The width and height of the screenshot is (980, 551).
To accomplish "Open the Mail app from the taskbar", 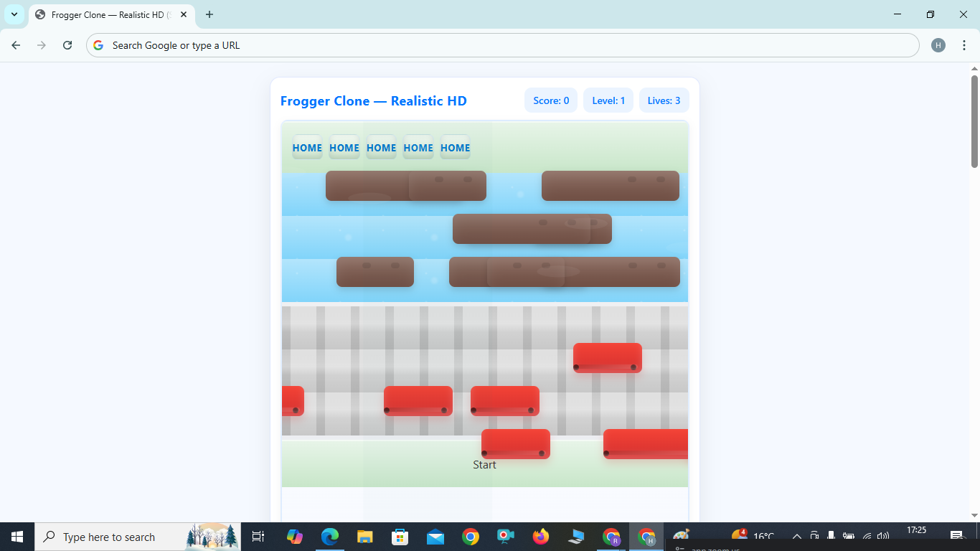I will click(435, 537).
